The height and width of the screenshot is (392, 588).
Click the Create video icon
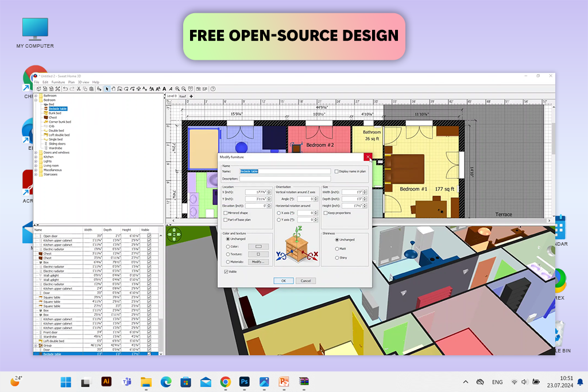(205, 89)
